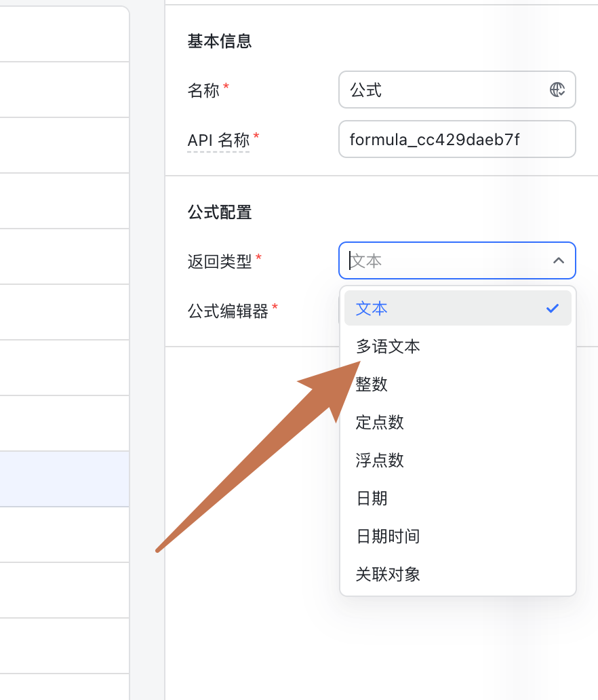Click the API 名称 field with formula_cc429daeb7f
The width and height of the screenshot is (598, 700).
[457, 139]
